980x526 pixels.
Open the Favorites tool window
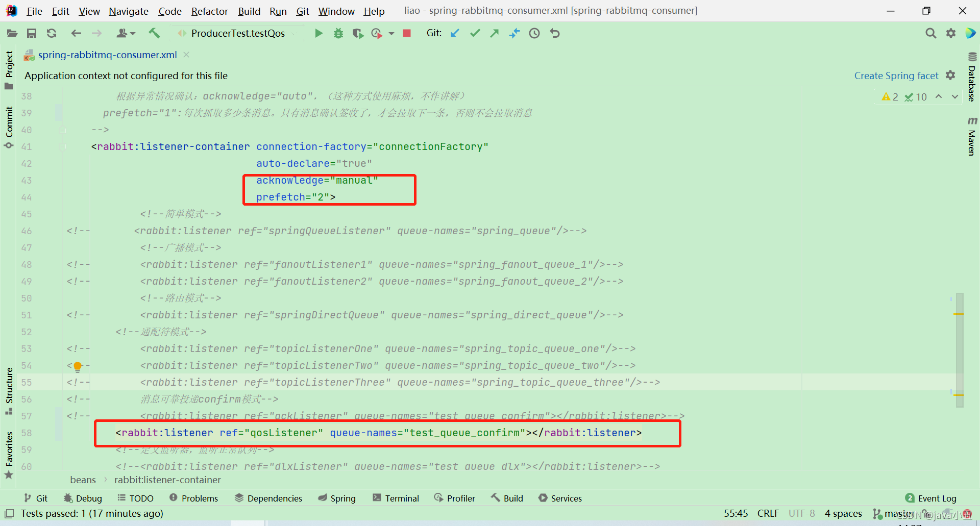pos(9,455)
